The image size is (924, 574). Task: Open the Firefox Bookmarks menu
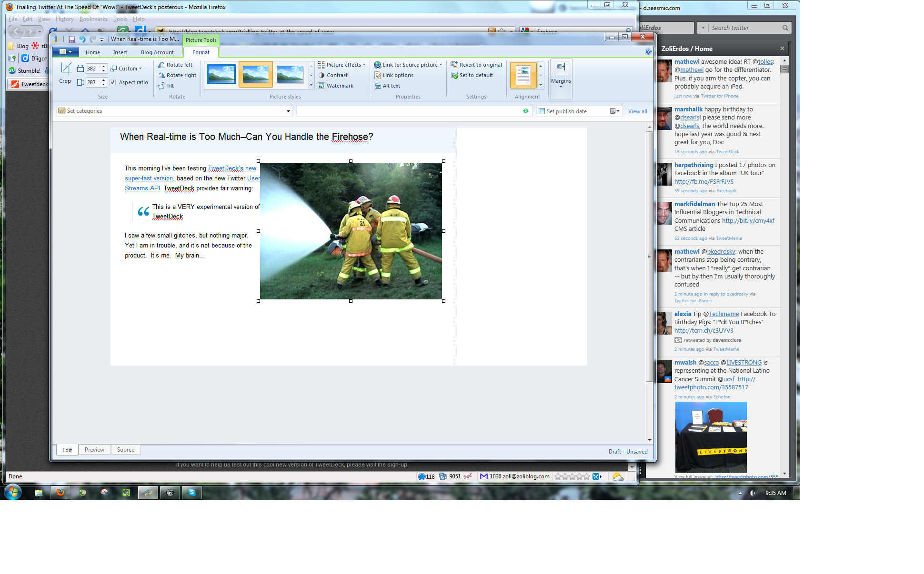tap(93, 19)
